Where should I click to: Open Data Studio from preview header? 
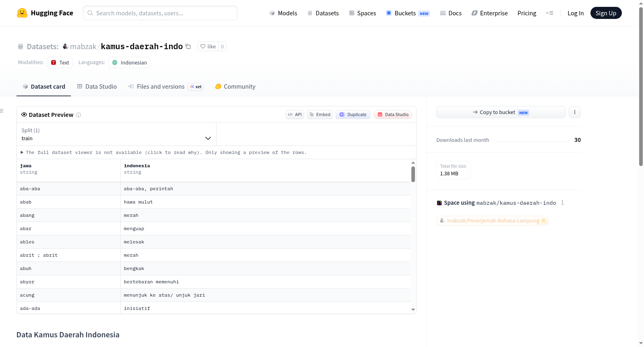(393, 114)
